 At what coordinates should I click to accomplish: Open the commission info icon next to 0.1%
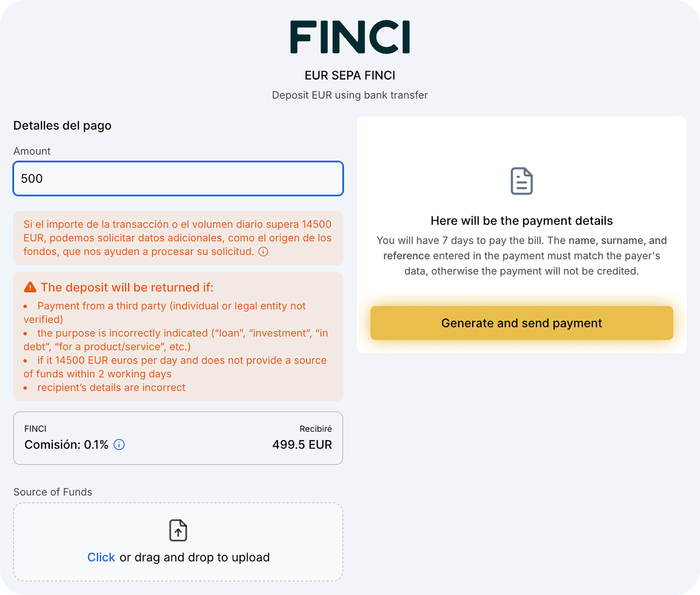[119, 445]
